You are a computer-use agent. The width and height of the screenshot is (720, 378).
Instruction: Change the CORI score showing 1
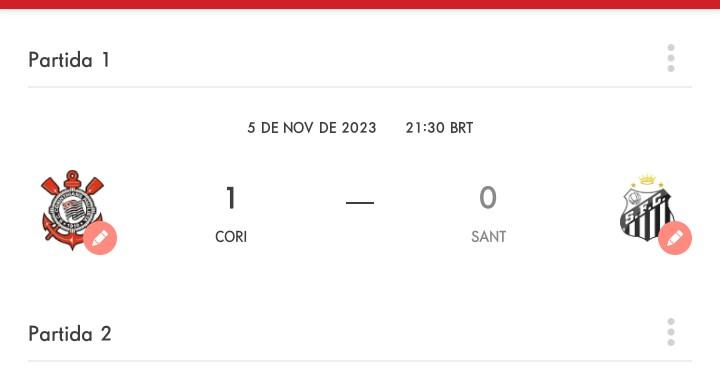(x=231, y=198)
